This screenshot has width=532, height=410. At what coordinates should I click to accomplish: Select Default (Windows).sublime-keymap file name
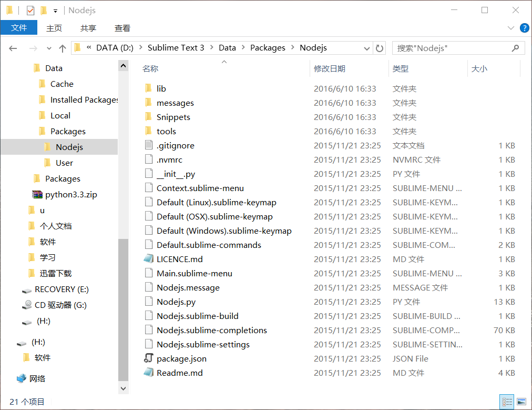point(224,231)
